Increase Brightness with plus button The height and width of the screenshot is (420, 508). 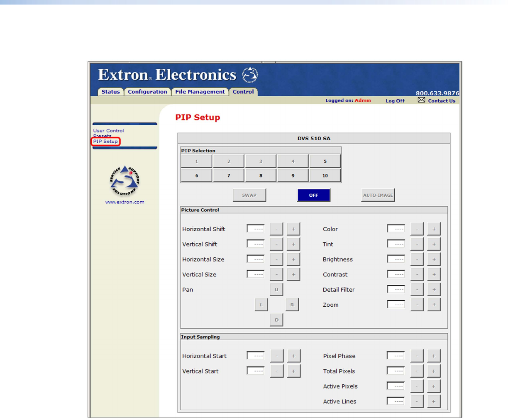point(434,259)
